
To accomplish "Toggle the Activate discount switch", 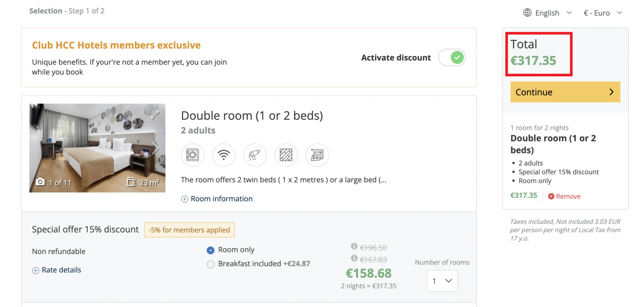I will [452, 58].
